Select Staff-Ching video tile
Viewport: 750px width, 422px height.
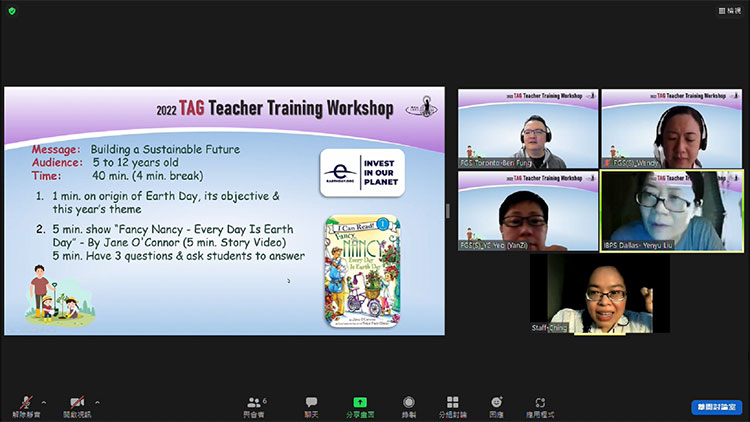pyautogui.click(x=600, y=294)
